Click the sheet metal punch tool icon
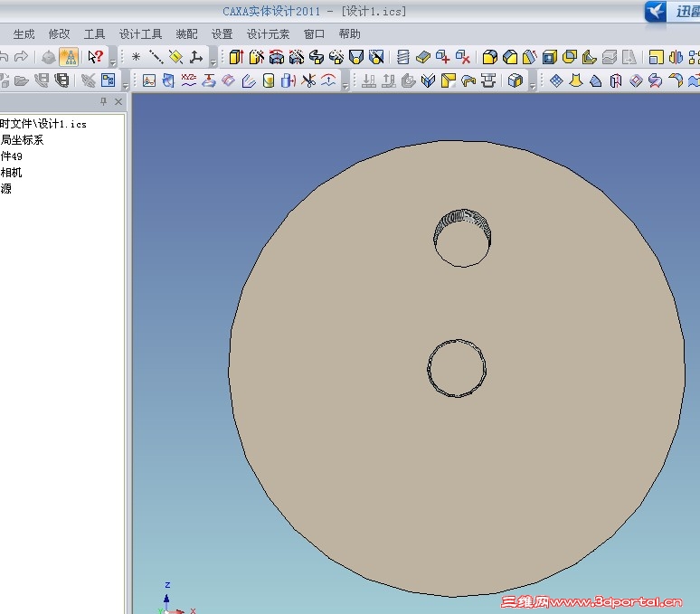The image size is (700, 614). [488, 80]
